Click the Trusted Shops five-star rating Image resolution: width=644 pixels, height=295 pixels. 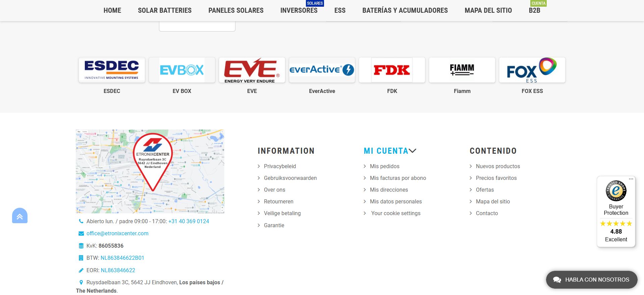616,224
